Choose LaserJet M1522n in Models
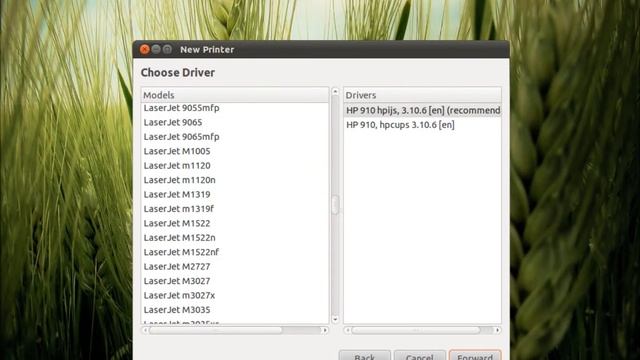This screenshot has height=360, width=640. click(x=235, y=238)
